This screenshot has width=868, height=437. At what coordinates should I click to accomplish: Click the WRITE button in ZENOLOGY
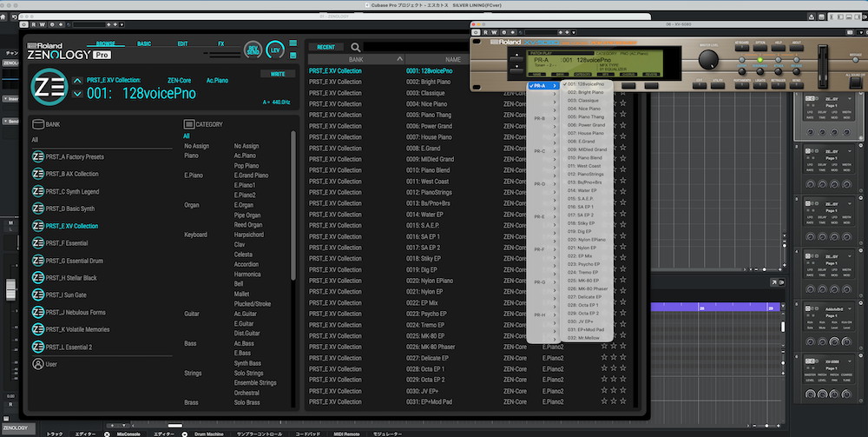pyautogui.click(x=278, y=74)
